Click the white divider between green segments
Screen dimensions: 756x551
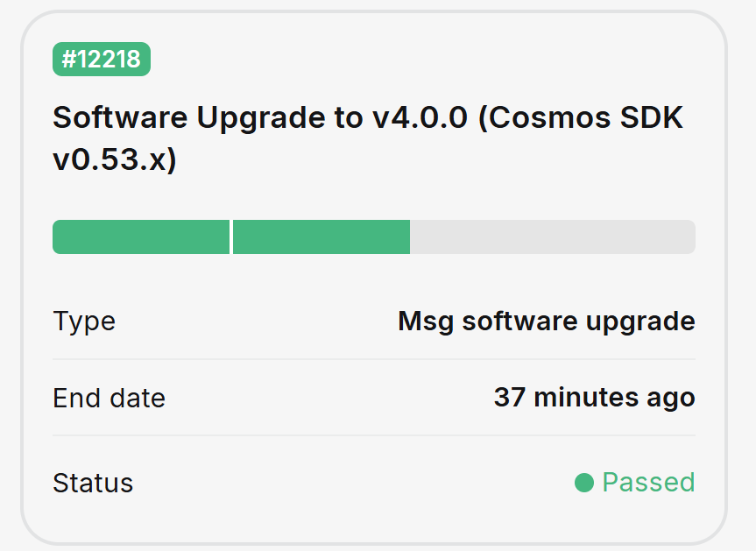coord(231,237)
